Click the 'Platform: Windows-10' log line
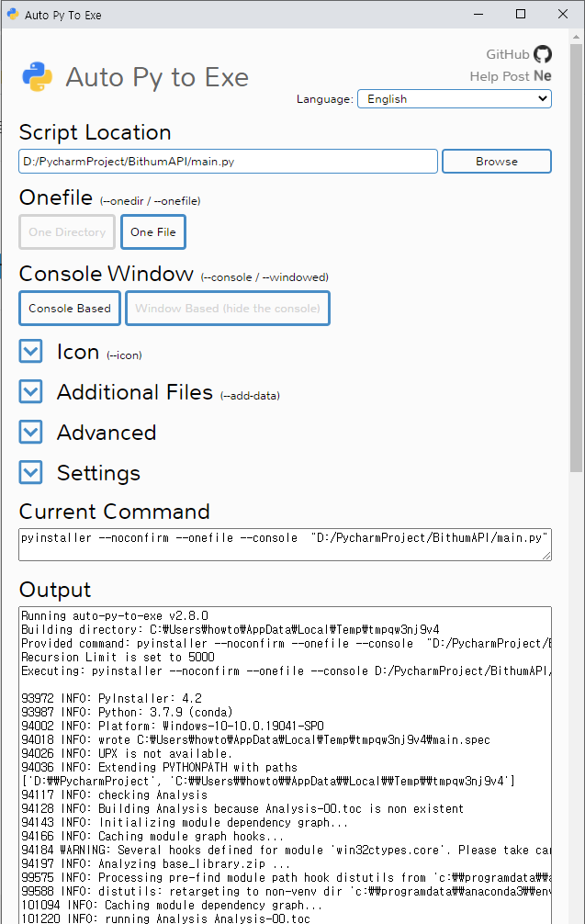This screenshot has width=585, height=924. [x=173, y=726]
